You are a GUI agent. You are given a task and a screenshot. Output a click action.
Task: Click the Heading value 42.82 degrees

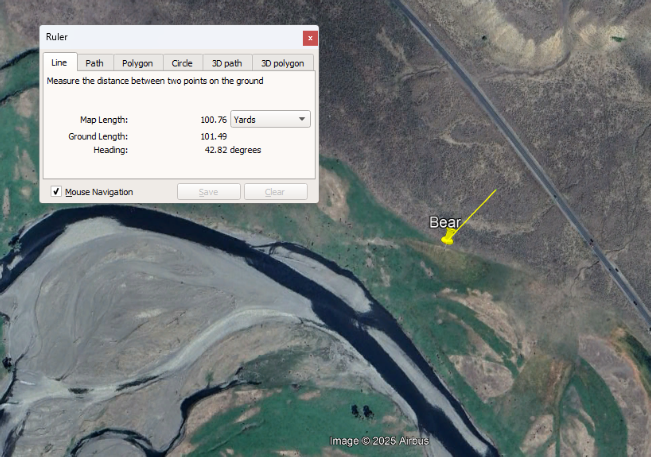click(232, 150)
